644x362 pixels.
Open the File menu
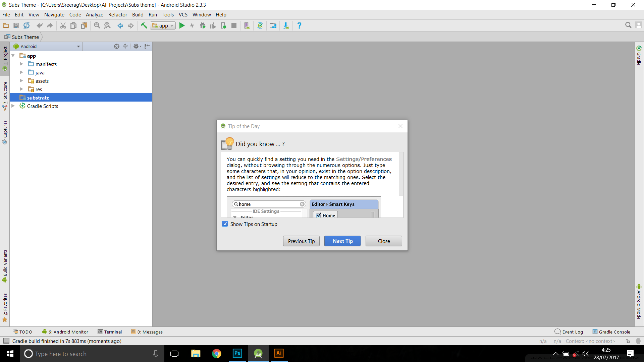[6, 14]
